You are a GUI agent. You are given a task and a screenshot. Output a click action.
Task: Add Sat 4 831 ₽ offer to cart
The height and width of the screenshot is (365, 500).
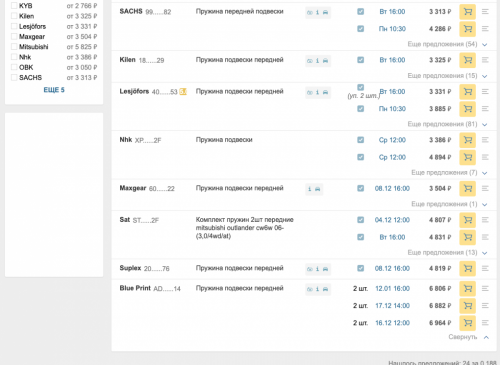point(467,237)
